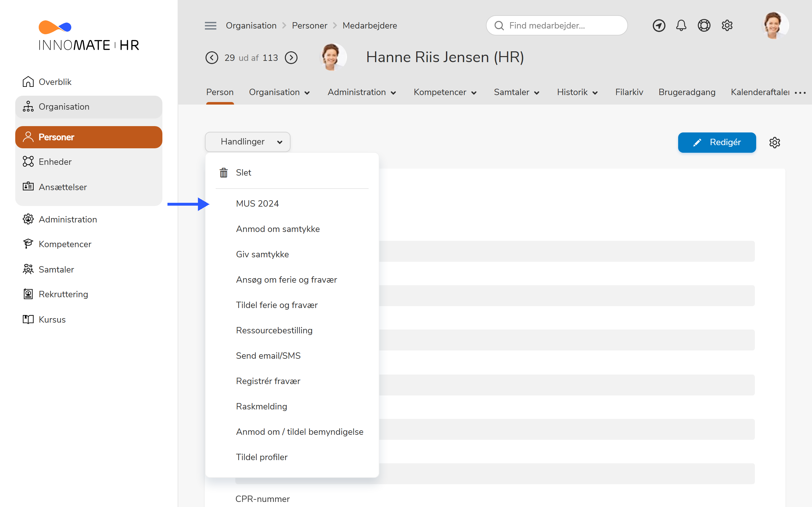Click the Redigér button
This screenshot has width=812, height=507.
pyautogui.click(x=717, y=143)
